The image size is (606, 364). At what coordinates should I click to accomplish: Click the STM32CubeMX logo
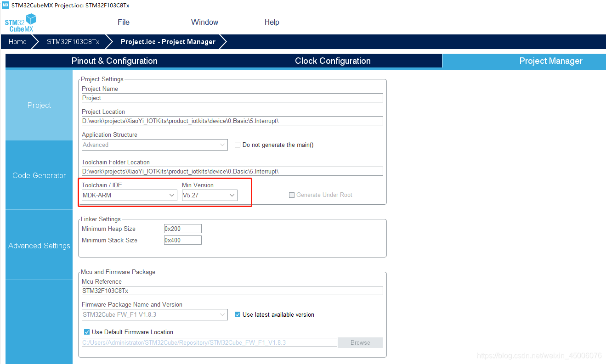(x=20, y=23)
